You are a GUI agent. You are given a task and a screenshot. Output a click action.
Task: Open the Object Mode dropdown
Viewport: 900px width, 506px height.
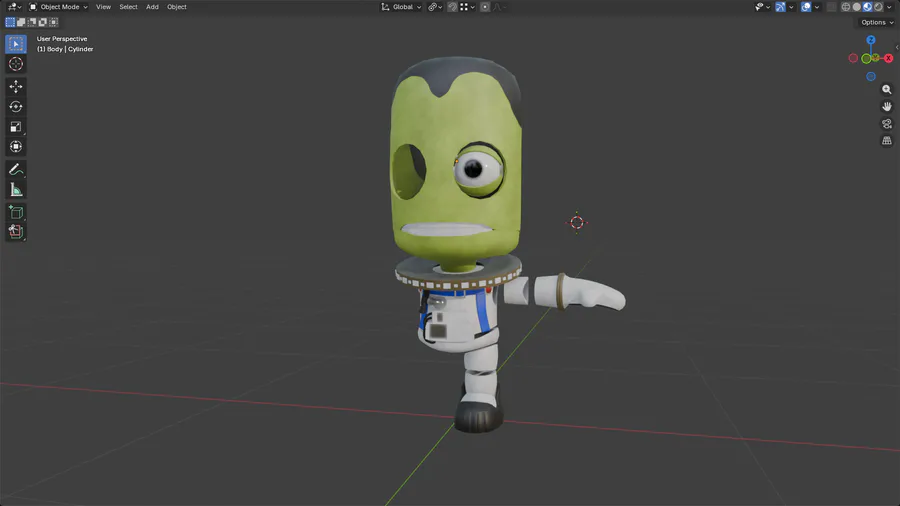tap(58, 7)
